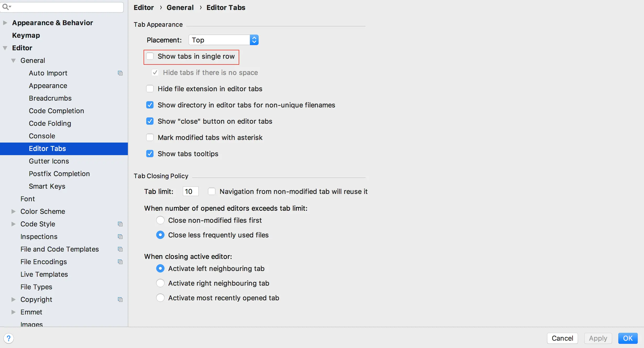Viewport: 644px width, 348px height.
Task: Click project-level icon beside File and Code Templates
Action: point(120,249)
